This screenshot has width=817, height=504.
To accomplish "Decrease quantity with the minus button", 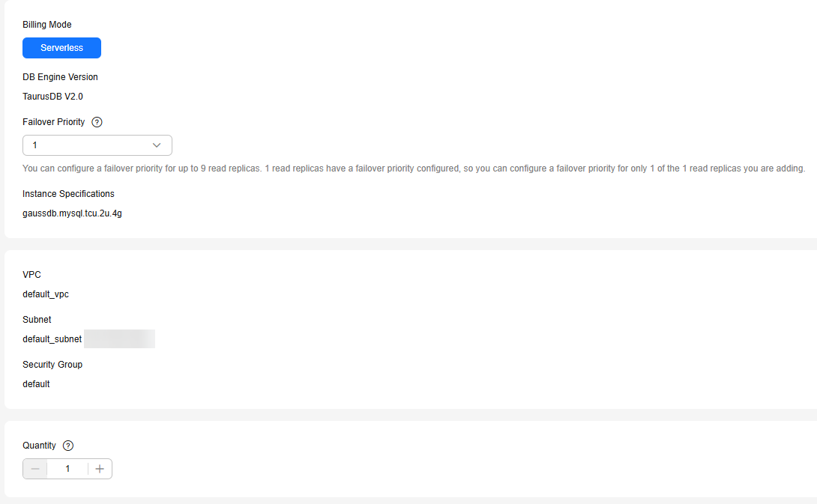I will point(35,469).
